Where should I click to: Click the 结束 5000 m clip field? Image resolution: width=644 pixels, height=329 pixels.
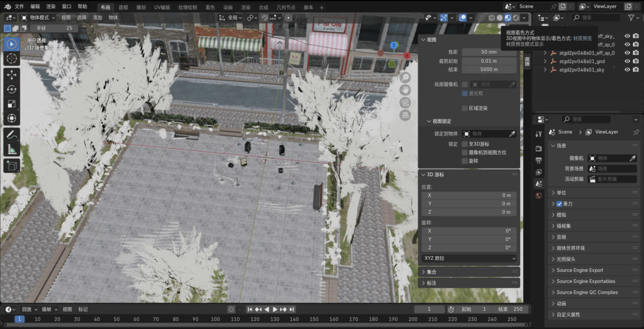(489, 69)
